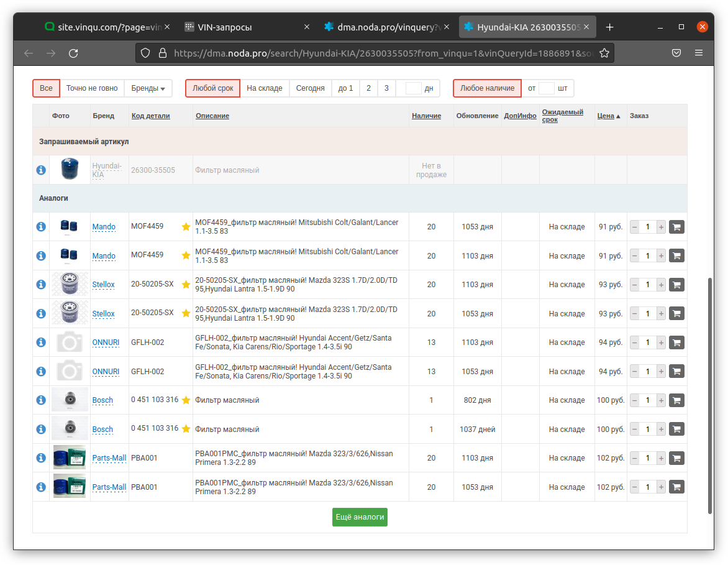Sort by 'Описание' column
This screenshot has width=728, height=565.
[212, 116]
